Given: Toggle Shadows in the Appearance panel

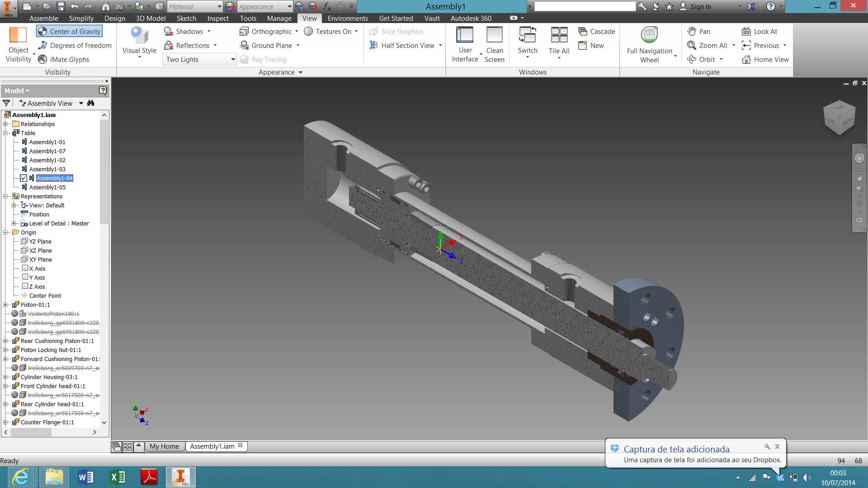Looking at the screenshot, I should 184,31.
